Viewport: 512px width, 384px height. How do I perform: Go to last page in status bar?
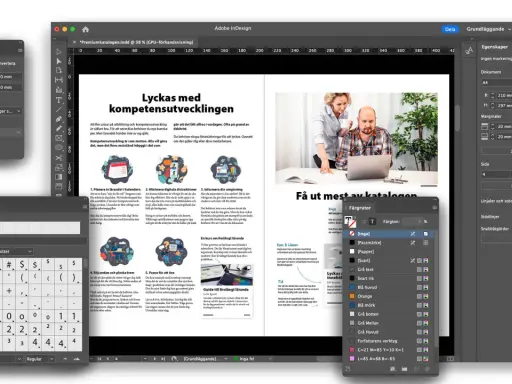click(163, 359)
